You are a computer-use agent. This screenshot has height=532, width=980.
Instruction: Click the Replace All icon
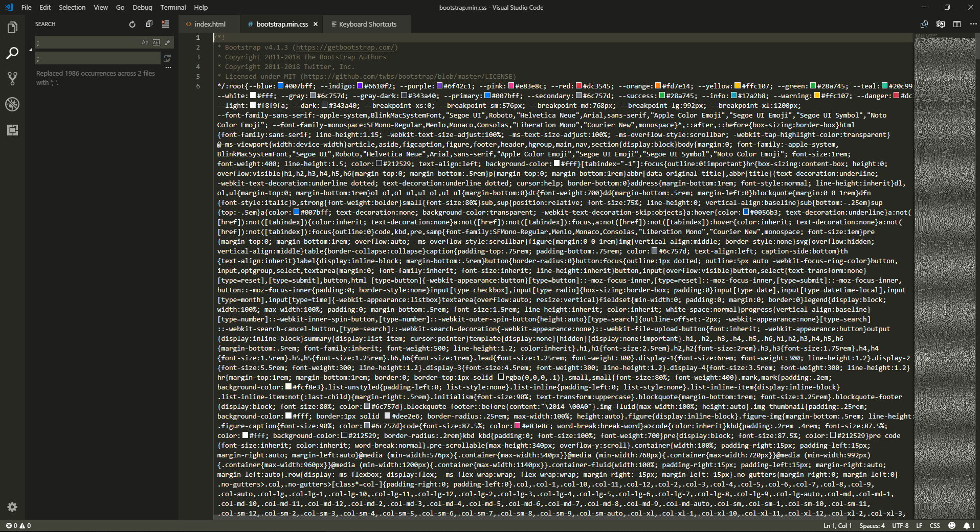pos(167,58)
